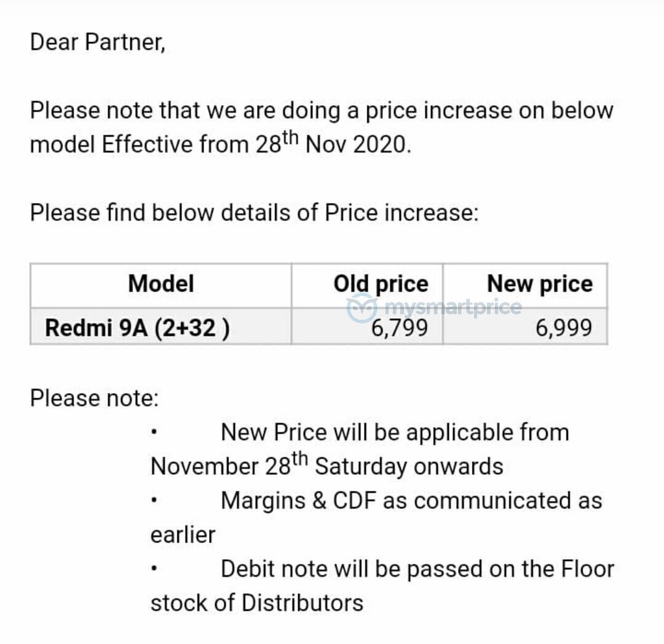The width and height of the screenshot is (664, 644).
Task: Click the mysmartprice watermark text
Action: (453, 308)
